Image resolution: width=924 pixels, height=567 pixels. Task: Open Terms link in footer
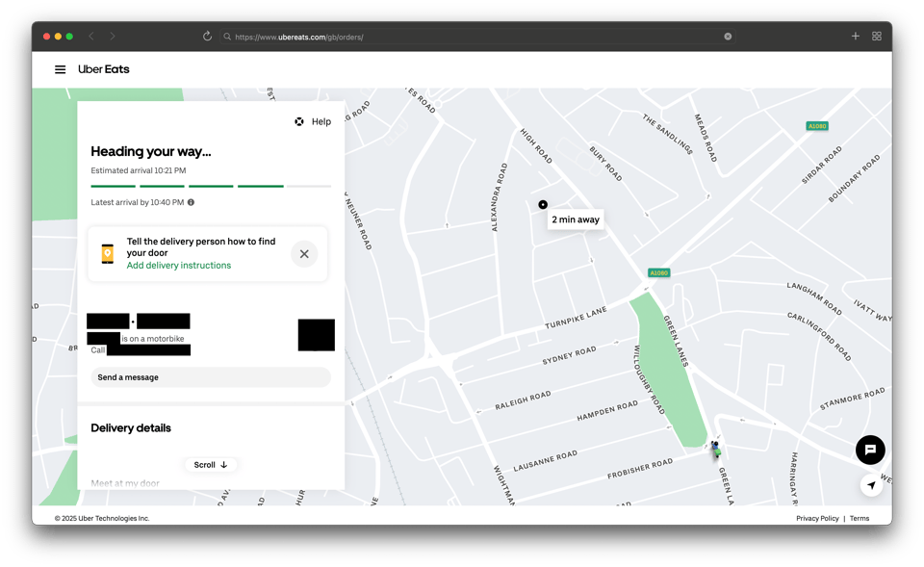point(860,518)
